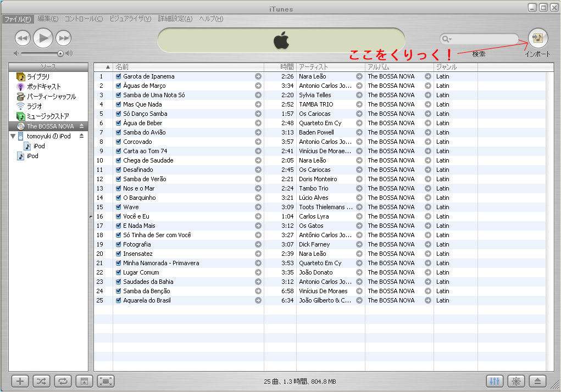Uncheck the Fotografia track

(119, 244)
